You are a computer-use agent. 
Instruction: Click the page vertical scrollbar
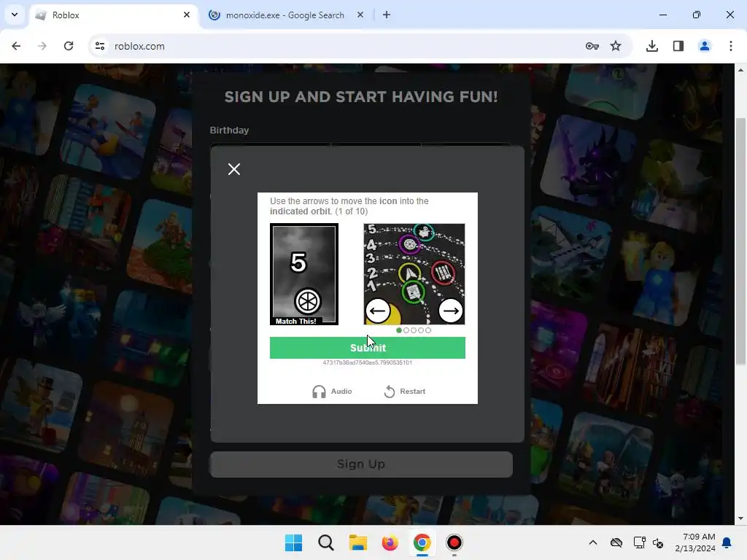(x=740, y=241)
